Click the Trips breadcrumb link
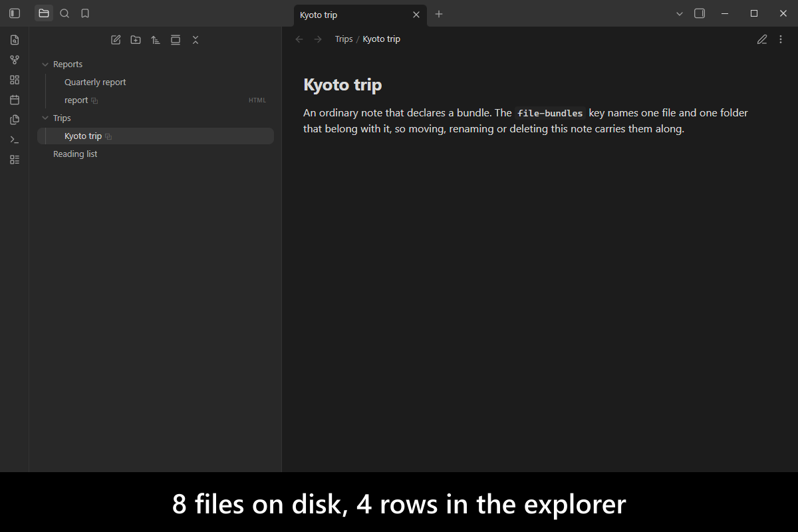798x532 pixels. click(x=344, y=39)
